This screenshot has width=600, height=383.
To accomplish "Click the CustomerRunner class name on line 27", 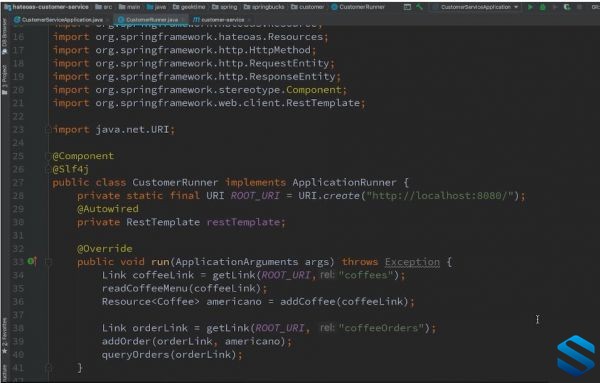I will [x=175, y=183].
